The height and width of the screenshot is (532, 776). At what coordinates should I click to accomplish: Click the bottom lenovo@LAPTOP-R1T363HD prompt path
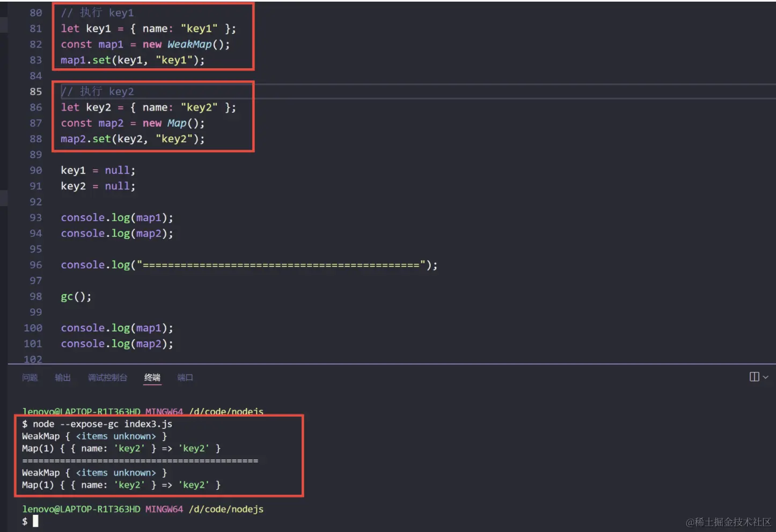click(143, 509)
